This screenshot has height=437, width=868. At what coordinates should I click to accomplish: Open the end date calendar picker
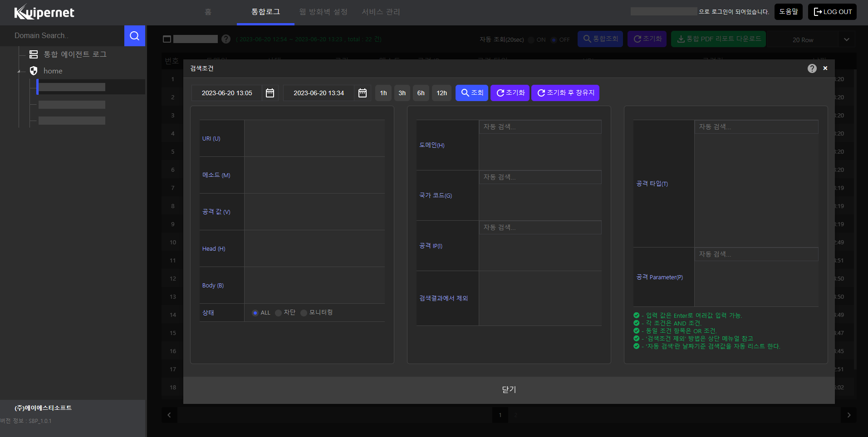coord(363,93)
